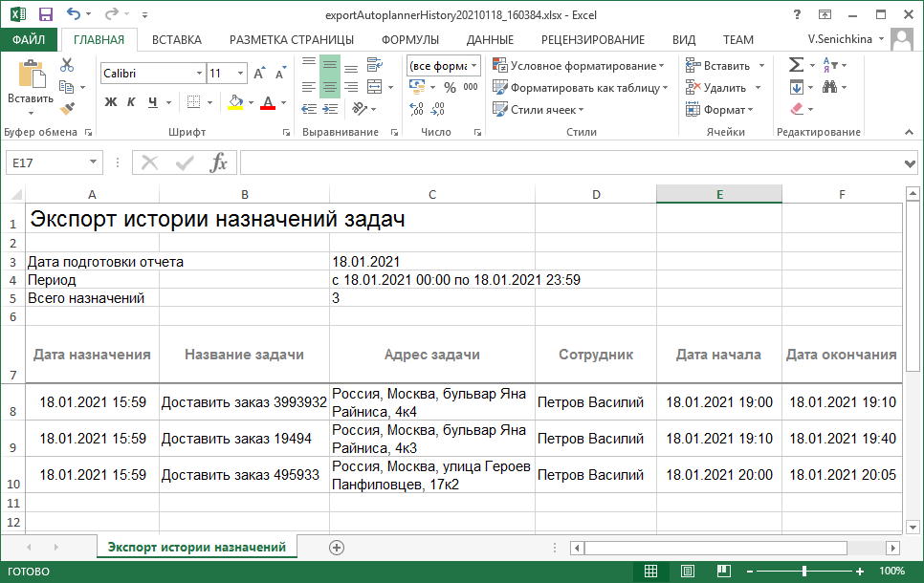Click the ФАЙЛ button
924x583 pixels.
point(29,40)
